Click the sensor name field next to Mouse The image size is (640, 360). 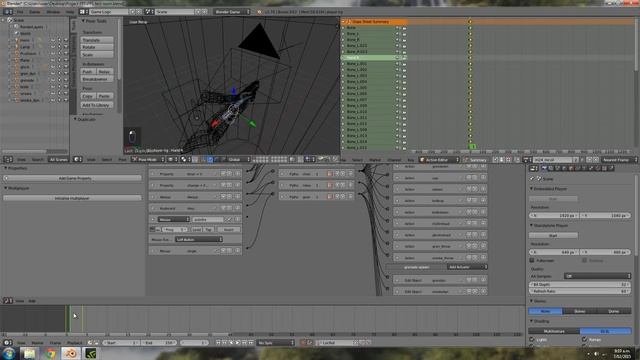click(207, 220)
